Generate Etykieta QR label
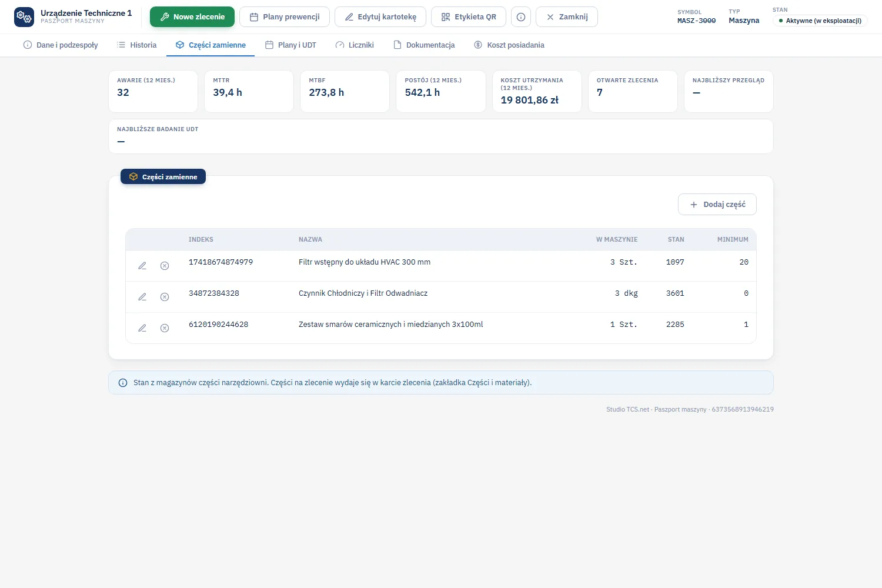882x588 pixels. 469,17
